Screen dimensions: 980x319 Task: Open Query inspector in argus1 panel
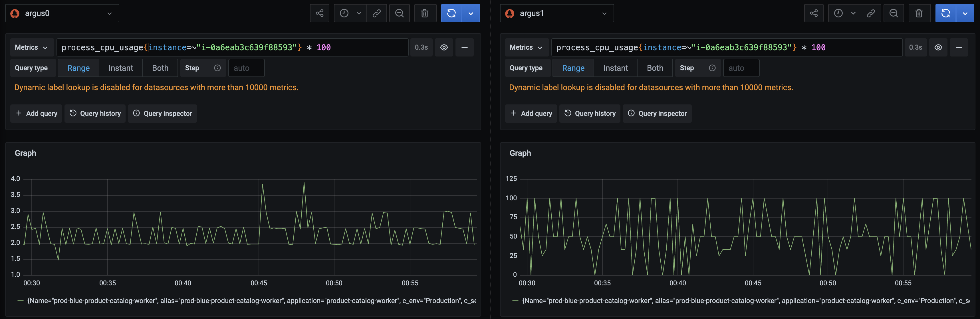click(657, 113)
